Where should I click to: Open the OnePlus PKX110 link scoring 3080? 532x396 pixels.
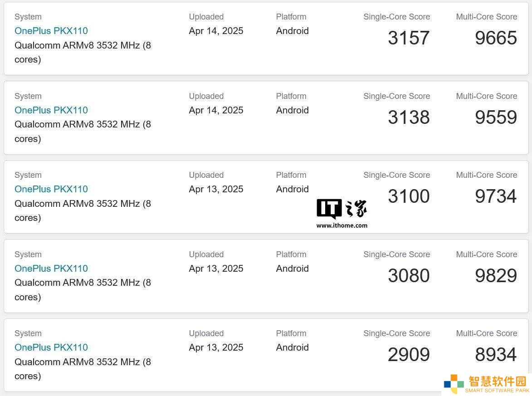51,269
